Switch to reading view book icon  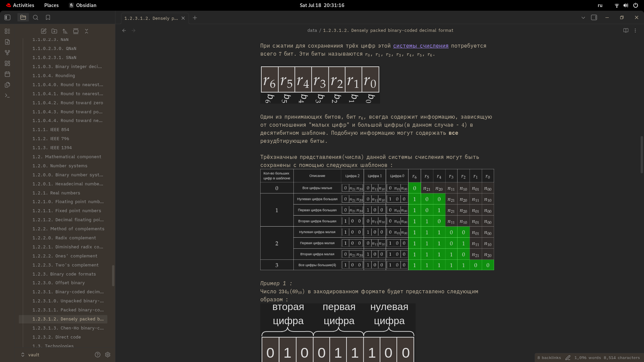tap(626, 31)
